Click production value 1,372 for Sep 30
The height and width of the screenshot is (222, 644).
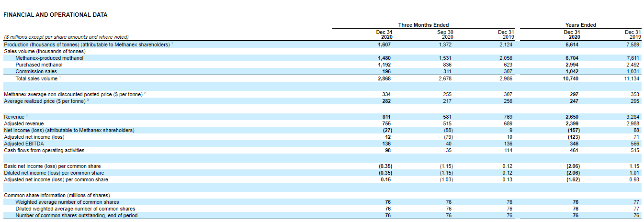click(x=445, y=44)
